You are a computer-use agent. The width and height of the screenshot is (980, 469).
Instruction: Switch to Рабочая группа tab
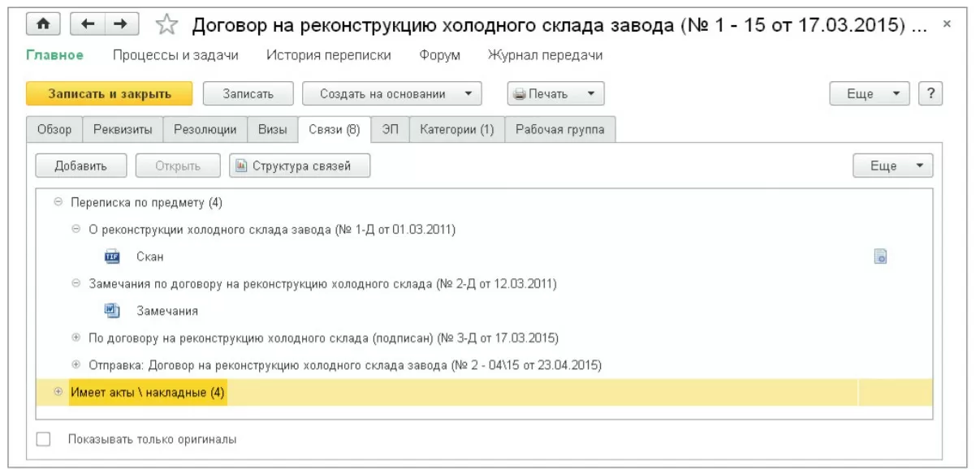tap(560, 129)
